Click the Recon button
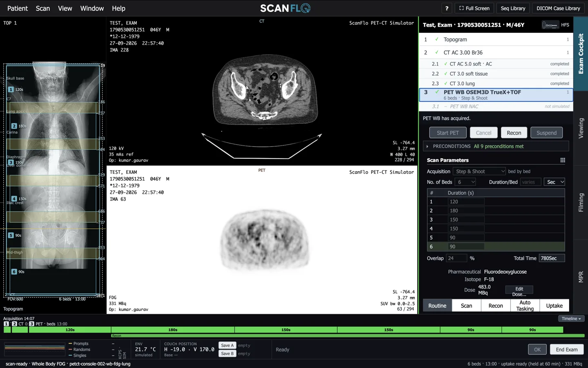The image size is (588, 368). pyautogui.click(x=514, y=133)
